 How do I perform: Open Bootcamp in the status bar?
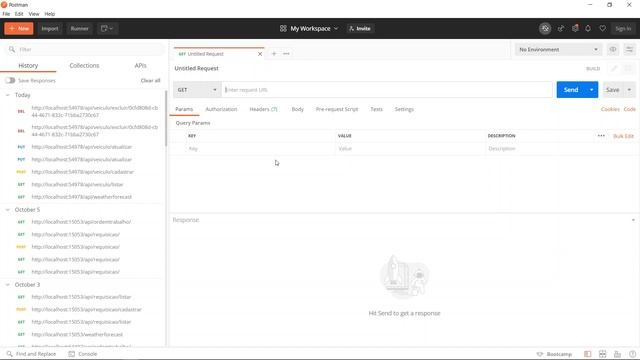click(554, 354)
